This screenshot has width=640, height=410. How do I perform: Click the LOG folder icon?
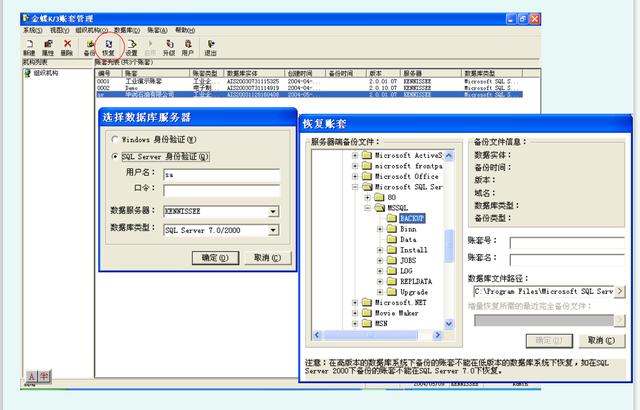(x=392, y=271)
